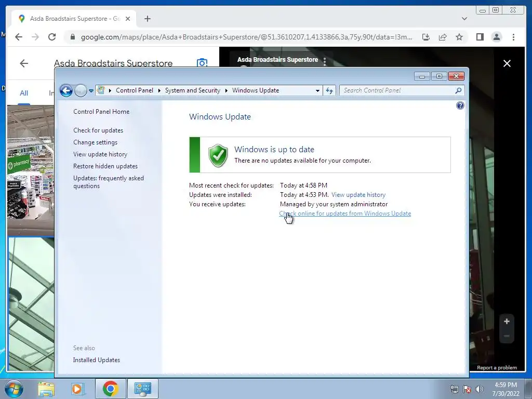Click the network icon in the system tray
Viewport: 532px width, 399px height.
pyautogui.click(x=454, y=389)
